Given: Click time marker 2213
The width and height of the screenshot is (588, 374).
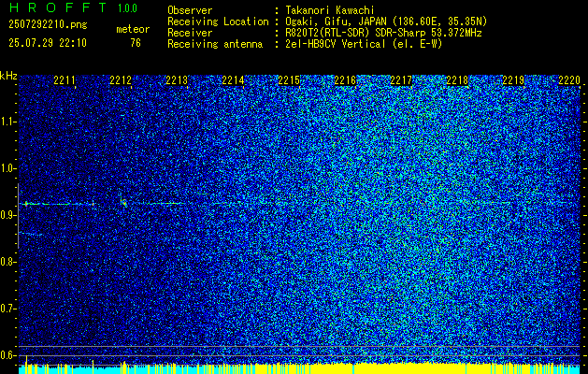Looking at the screenshot, I should [177, 80].
